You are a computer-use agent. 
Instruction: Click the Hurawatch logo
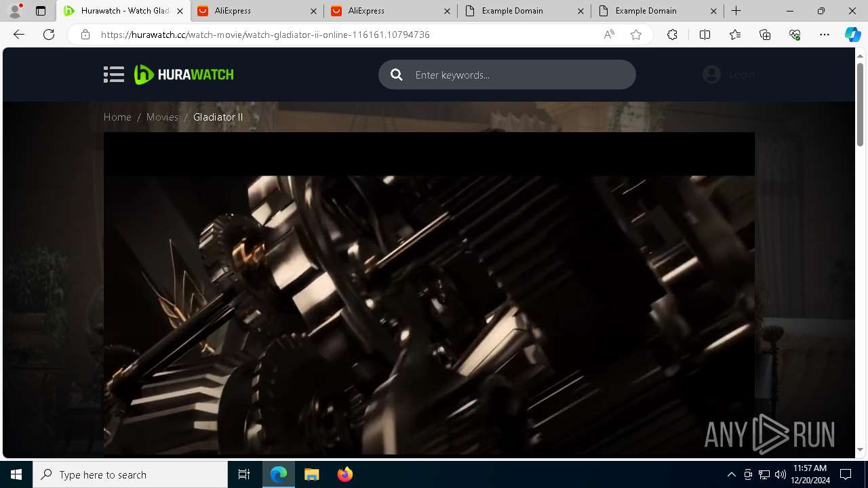click(x=184, y=75)
